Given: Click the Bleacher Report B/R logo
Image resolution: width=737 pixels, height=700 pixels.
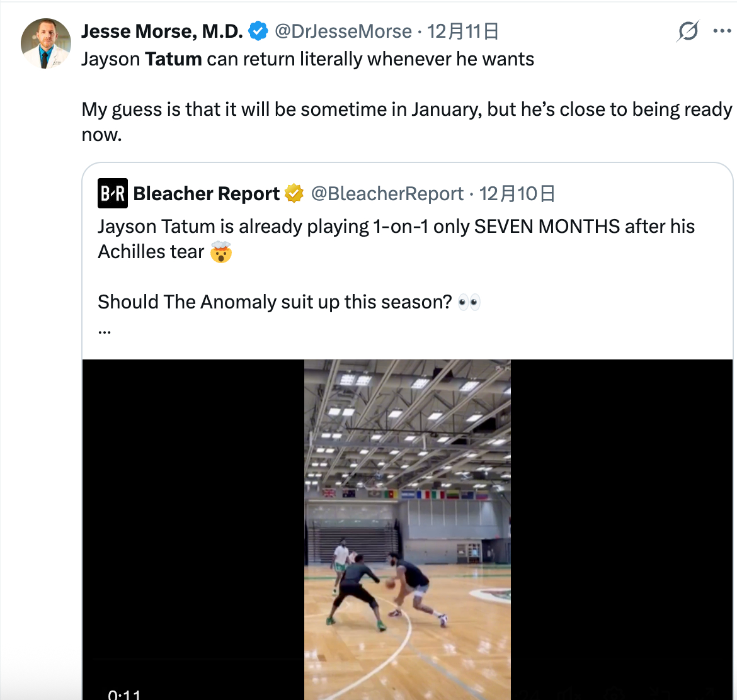Looking at the screenshot, I should 113,194.
